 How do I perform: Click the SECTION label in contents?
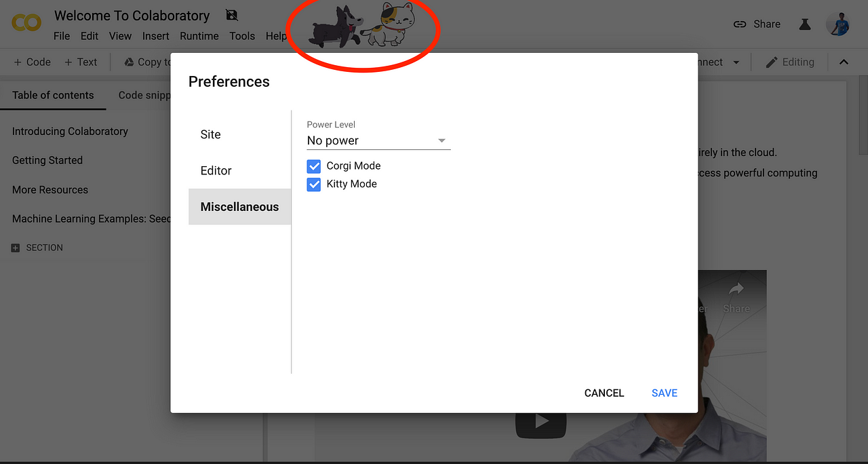point(44,248)
